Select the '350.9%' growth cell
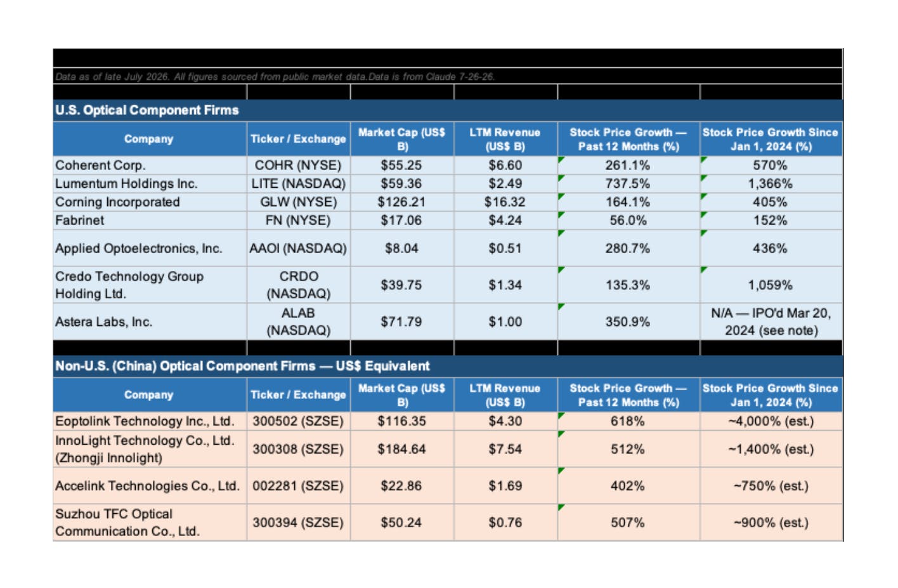Image resolution: width=898 pixels, height=588 pixels. click(x=628, y=322)
